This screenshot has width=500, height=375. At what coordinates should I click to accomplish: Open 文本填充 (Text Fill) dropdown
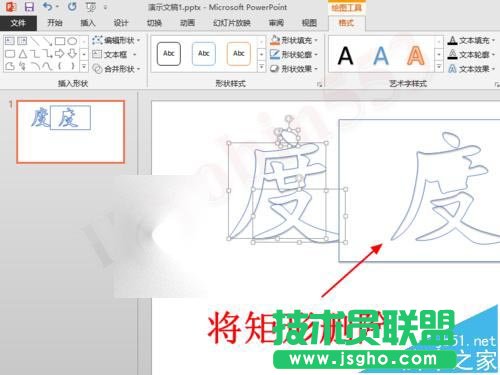(x=471, y=41)
